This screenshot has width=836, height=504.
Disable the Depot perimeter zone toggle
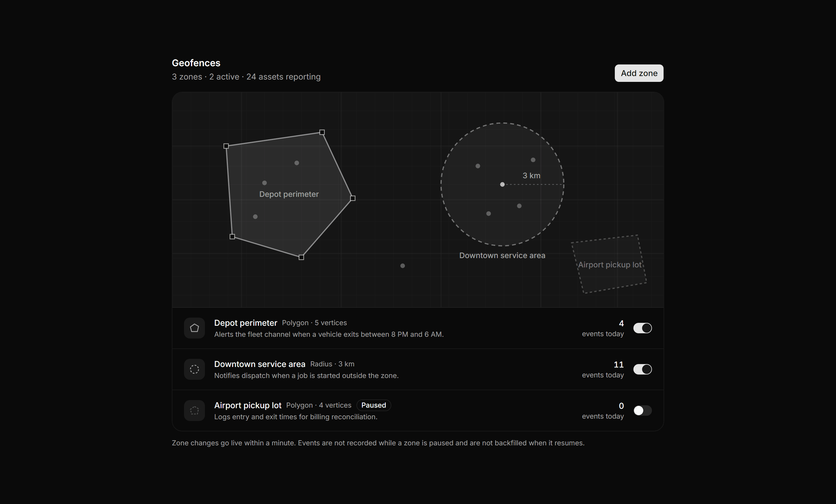pyautogui.click(x=642, y=328)
